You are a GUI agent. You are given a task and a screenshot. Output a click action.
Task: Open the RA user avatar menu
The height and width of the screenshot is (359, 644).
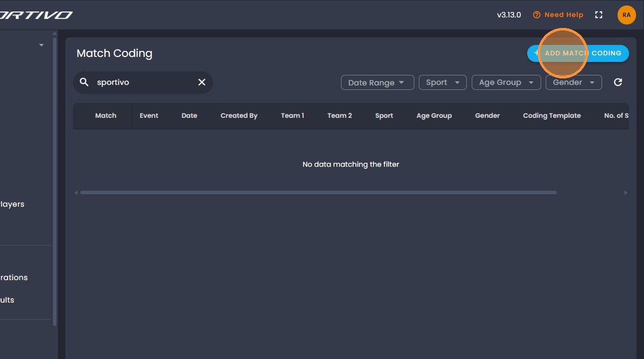[627, 15]
